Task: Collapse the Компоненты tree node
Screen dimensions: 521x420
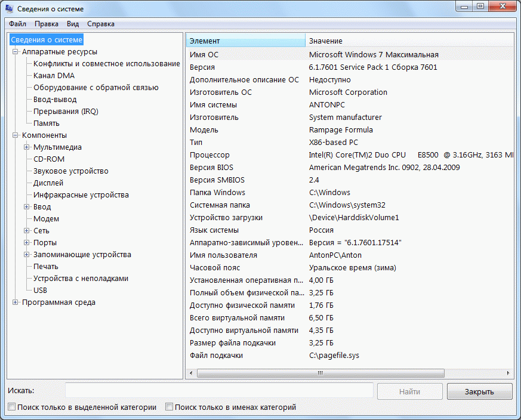Action: click(x=16, y=135)
